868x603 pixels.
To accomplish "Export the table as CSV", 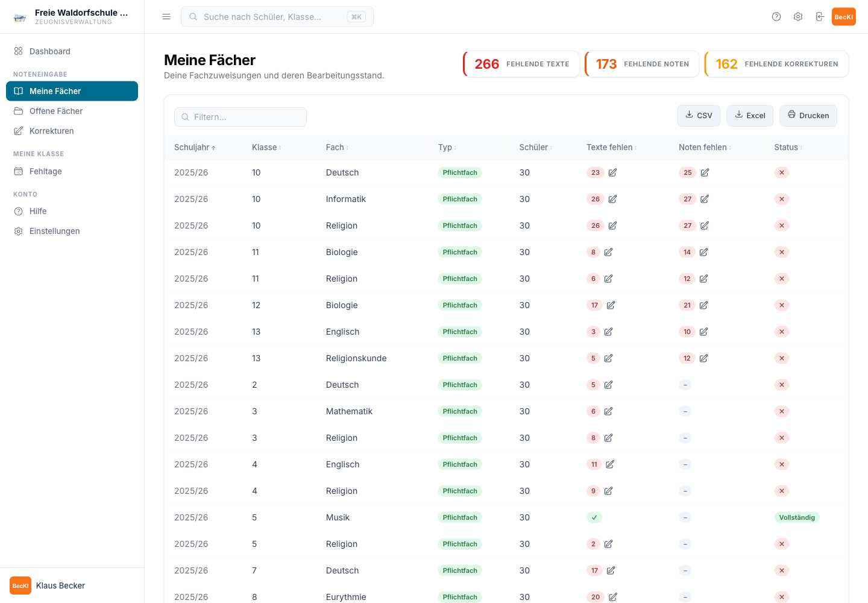I will tap(699, 115).
